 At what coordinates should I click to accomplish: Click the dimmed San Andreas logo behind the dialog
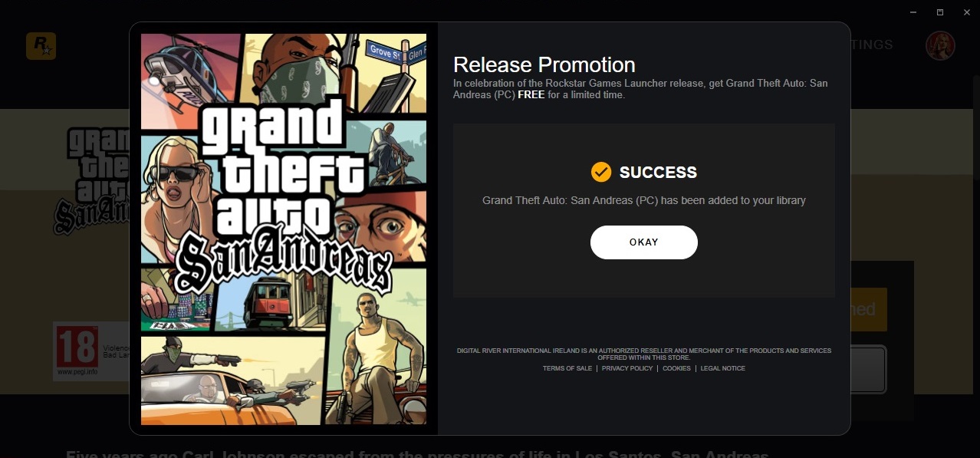90,180
